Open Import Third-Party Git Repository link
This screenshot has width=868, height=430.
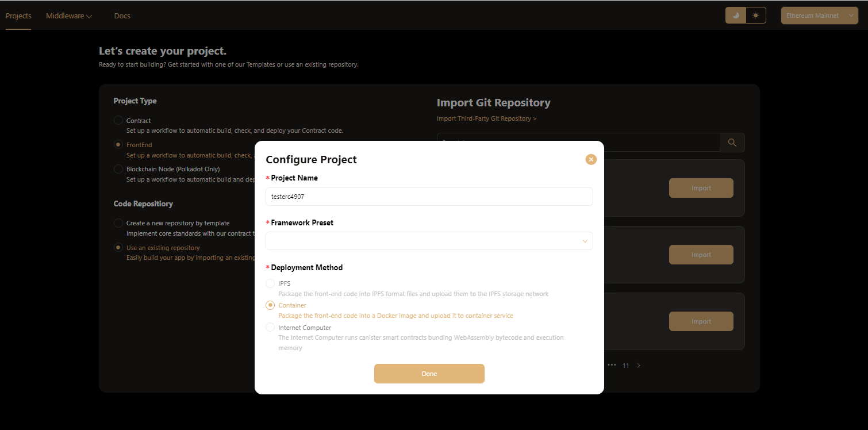pyautogui.click(x=487, y=118)
